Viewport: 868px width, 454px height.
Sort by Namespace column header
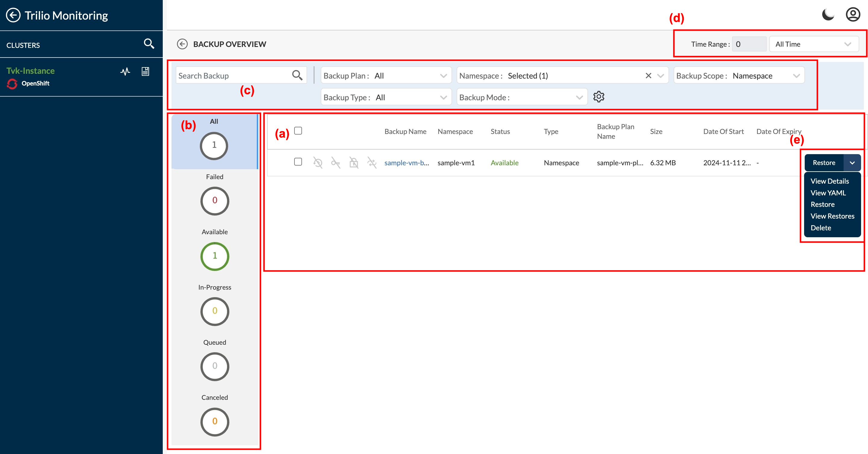coord(455,132)
